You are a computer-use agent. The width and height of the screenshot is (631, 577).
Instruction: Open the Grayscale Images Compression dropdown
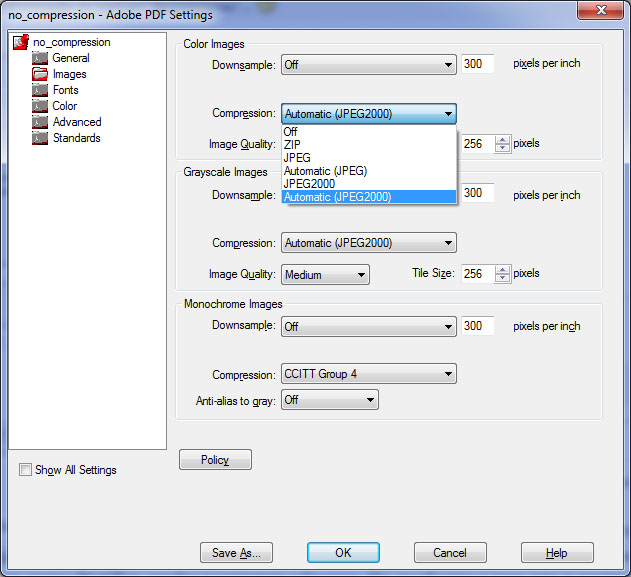(369, 243)
